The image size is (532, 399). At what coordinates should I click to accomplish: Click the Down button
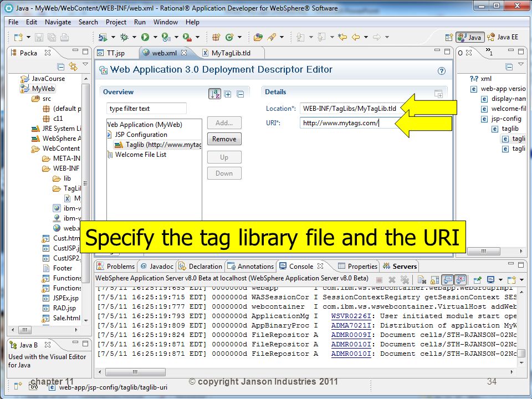[x=224, y=173]
